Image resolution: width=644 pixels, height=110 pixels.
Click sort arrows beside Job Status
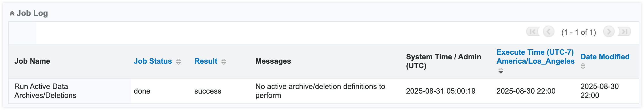pos(179,62)
